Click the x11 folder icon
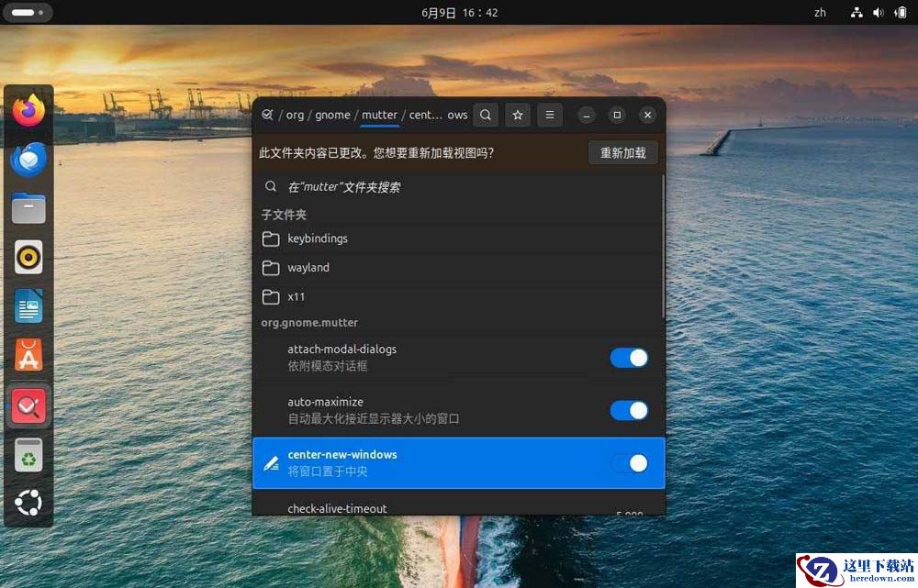 (x=271, y=297)
